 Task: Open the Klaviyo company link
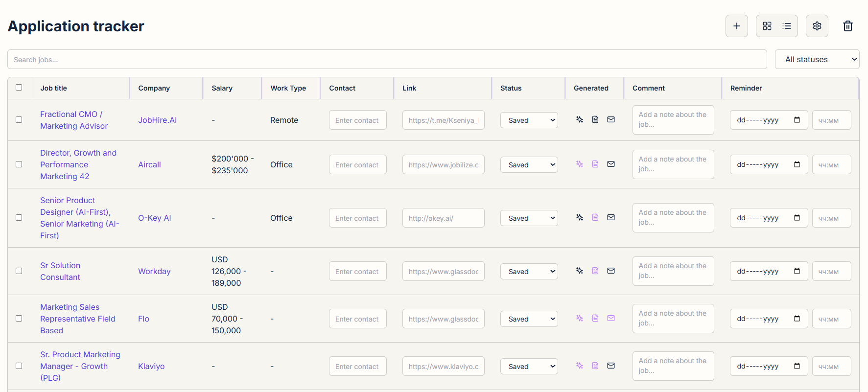point(151,366)
